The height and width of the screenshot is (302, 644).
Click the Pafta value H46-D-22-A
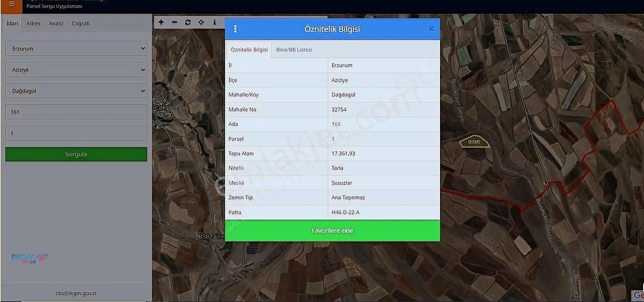[x=345, y=212]
